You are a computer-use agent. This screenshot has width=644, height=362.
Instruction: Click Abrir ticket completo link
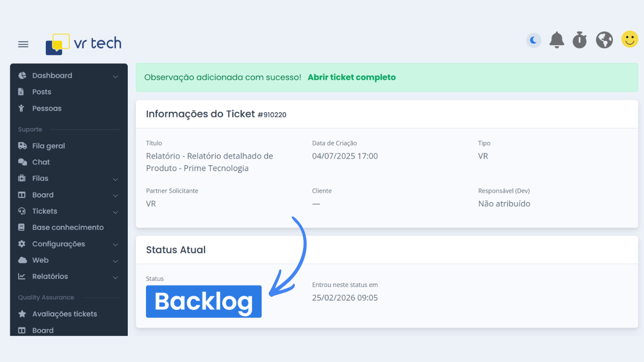point(352,77)
